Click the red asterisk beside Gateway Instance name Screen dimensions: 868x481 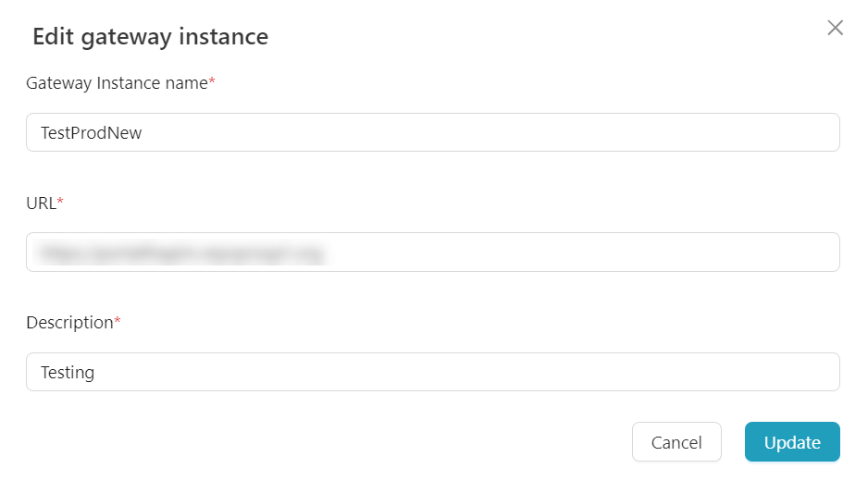(x=212, y=82)
